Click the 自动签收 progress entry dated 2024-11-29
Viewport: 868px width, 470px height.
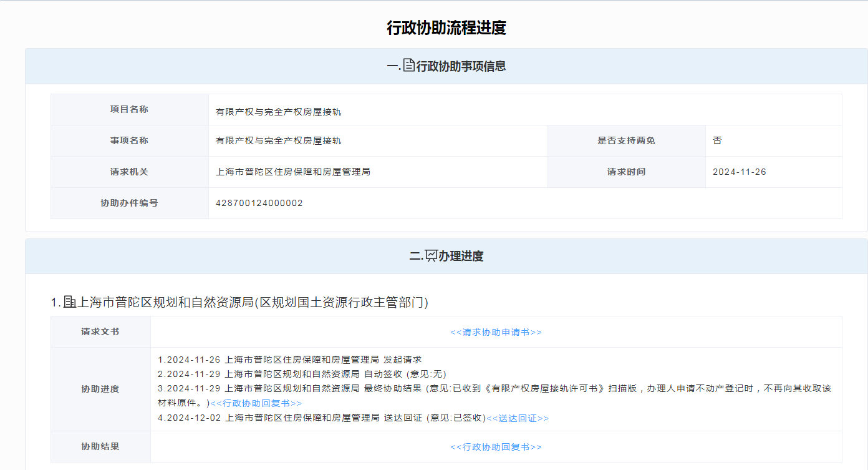(302, 374)
